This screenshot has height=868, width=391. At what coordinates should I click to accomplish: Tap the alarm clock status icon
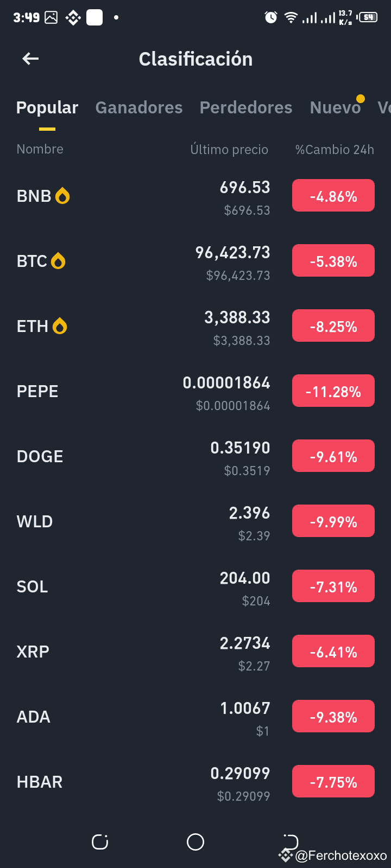coord(270,17)
